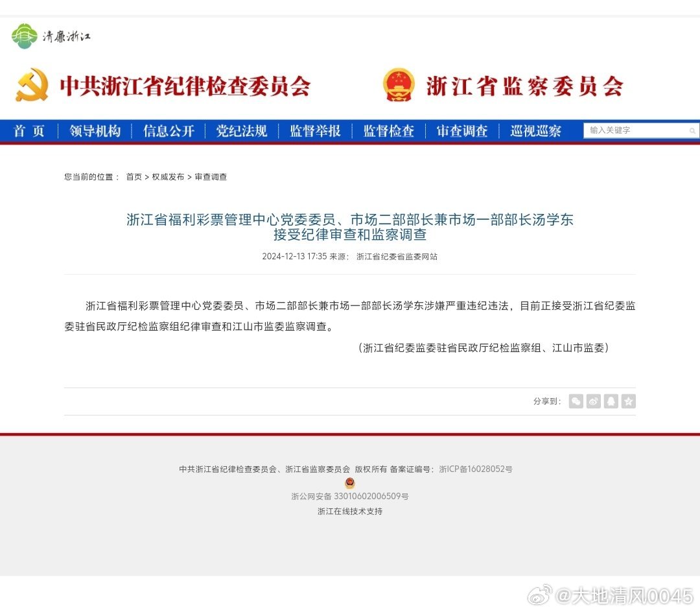Click the police badge icon in the footer
Image resolution: width=700 pixels, height=612 pixels.
[x=350, y=482]
